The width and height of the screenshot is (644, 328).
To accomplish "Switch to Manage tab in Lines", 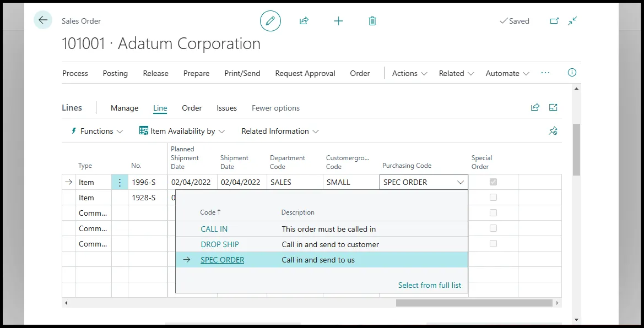I will [125, 108].
